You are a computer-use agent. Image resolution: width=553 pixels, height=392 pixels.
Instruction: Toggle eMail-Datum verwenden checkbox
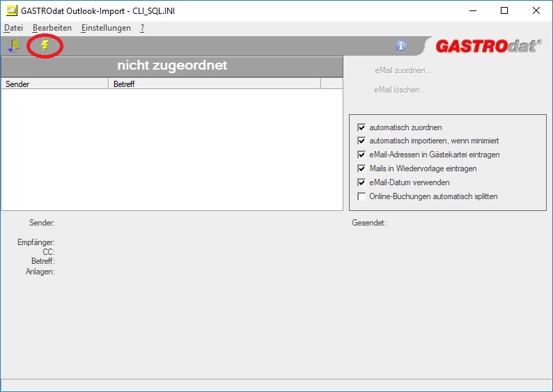(x=361, y=182)
